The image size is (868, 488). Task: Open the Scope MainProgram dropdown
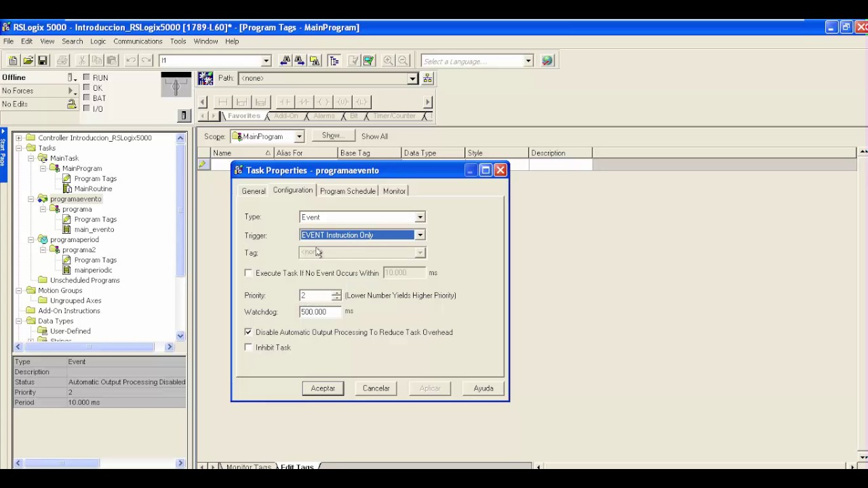(299, 136)
